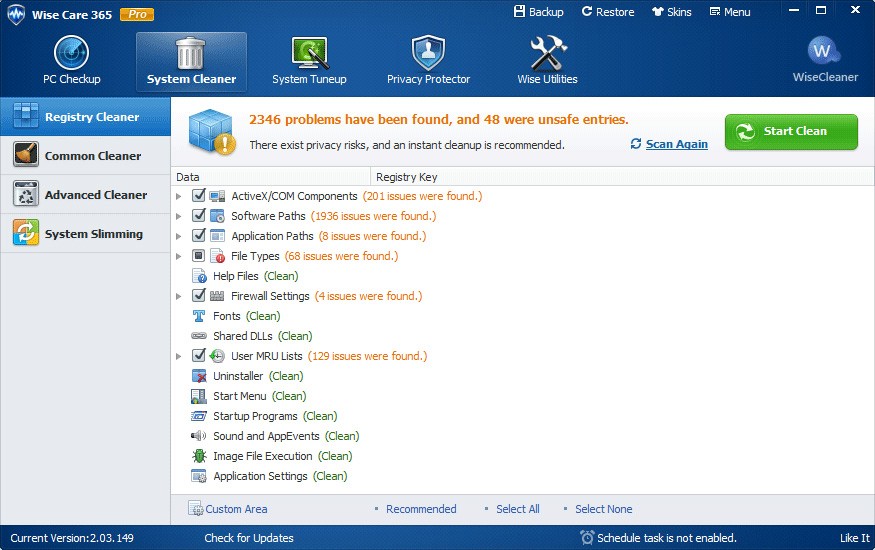Open the Skins menu
Image resolution: width=875 pixels, height=550 pixels.
point(672,12)
